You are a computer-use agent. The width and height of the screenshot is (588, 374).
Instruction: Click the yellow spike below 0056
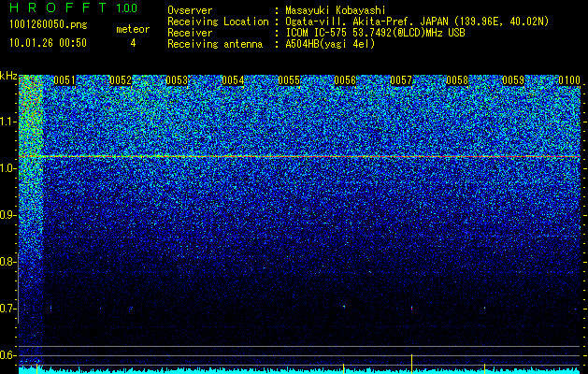(343, 368)
